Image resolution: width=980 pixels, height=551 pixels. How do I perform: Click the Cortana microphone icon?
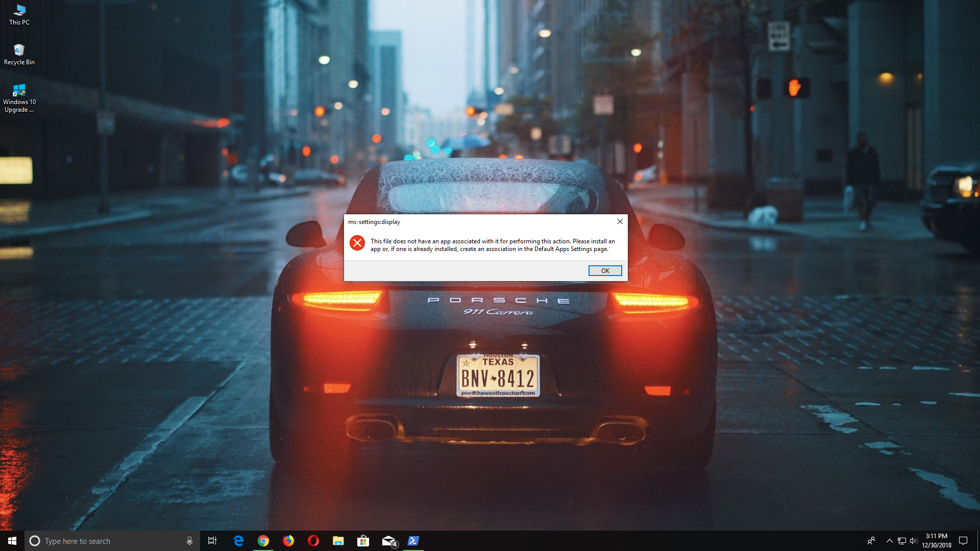(x=189, y=541)
